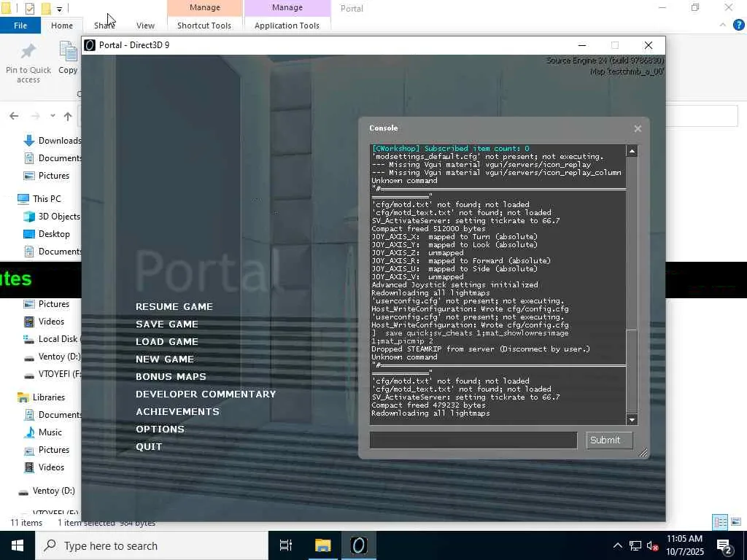
Task: Open File Explorer help icon
Action: coord(738,26)
